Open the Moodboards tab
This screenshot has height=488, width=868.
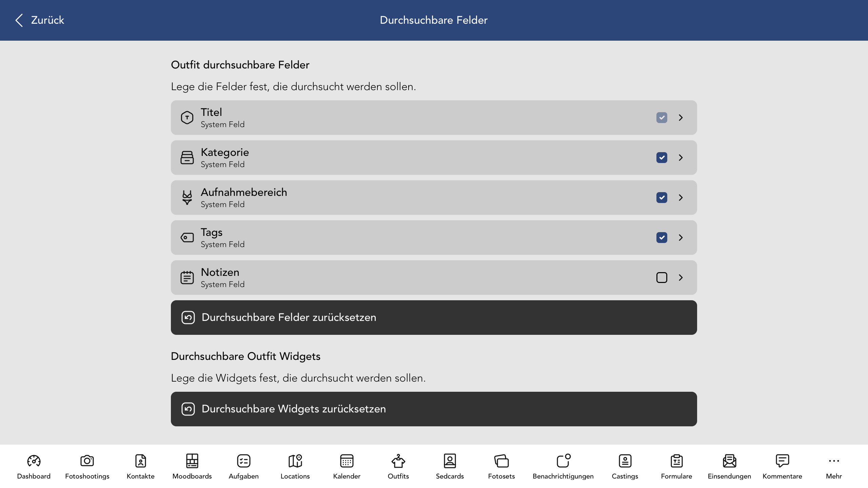(x=192, y=467)
